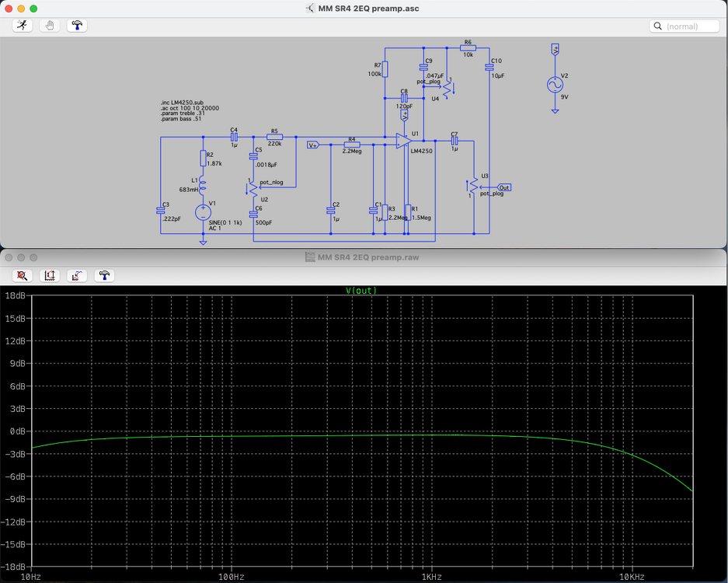This screenshot has height=583, width=728.
Task: Select the SINE voltage source V1
Action: (x=203, y=211)
